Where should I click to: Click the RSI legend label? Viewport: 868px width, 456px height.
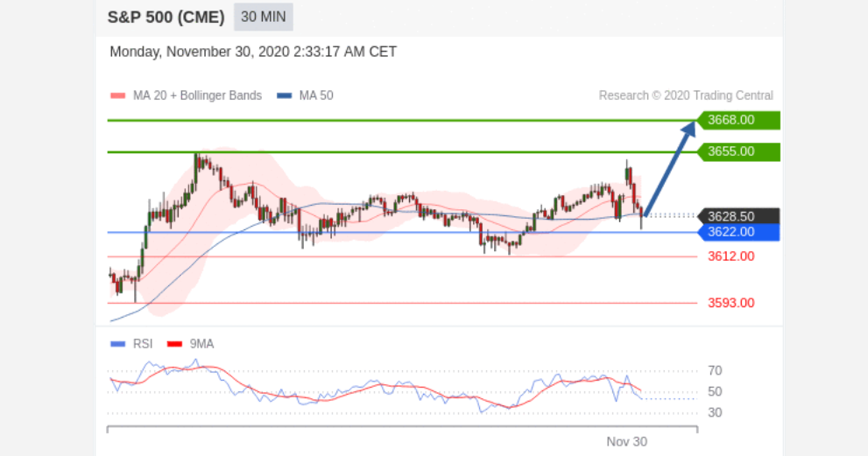(143, 344)
